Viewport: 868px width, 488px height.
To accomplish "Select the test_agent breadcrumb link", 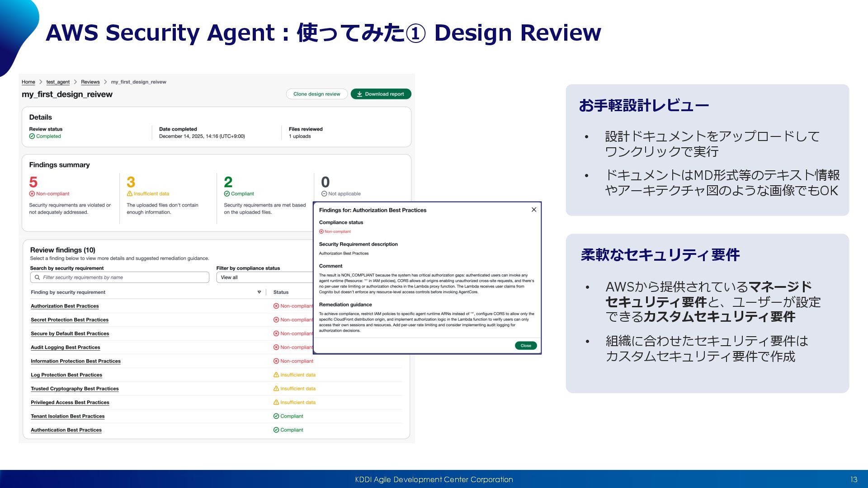I will 58,82.
